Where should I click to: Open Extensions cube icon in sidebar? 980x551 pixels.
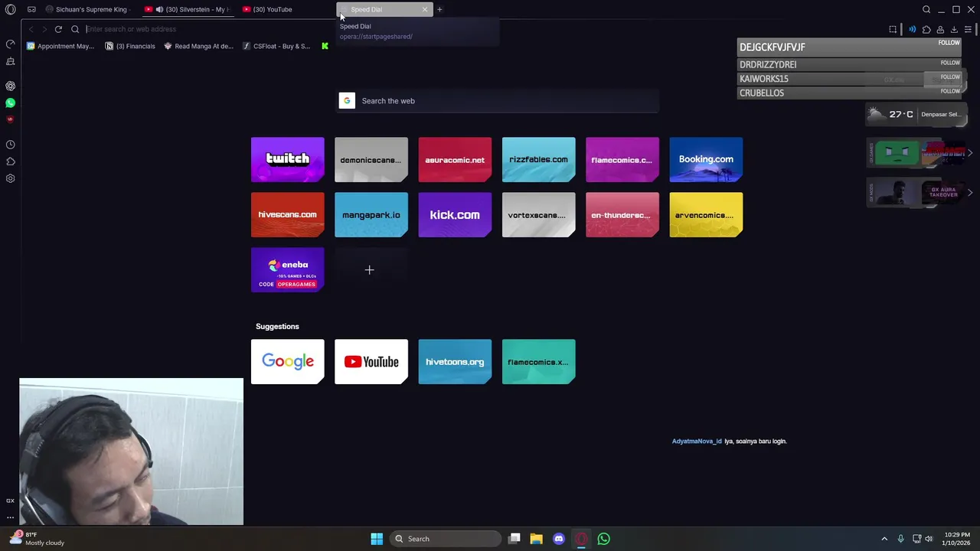[x=10, y=161]
